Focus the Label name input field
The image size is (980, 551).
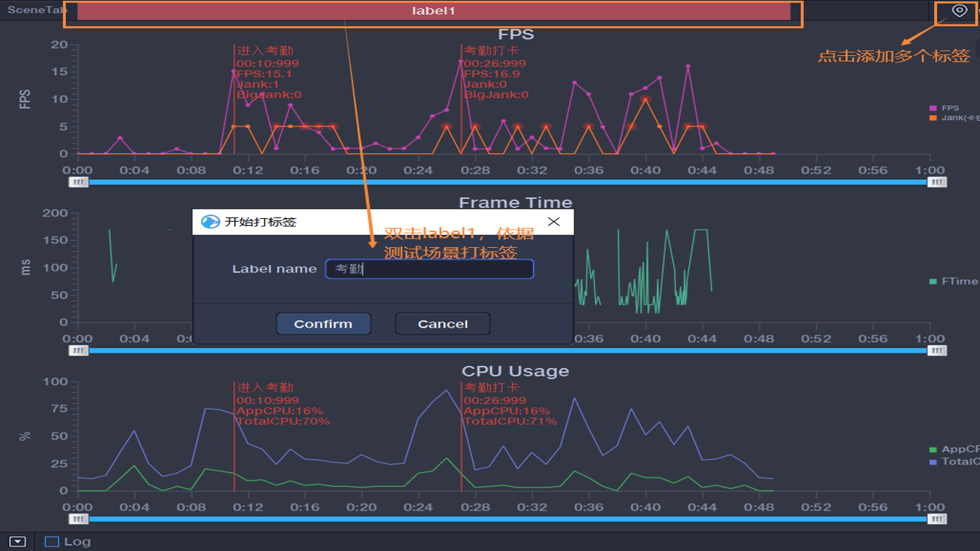coord(430,269)
